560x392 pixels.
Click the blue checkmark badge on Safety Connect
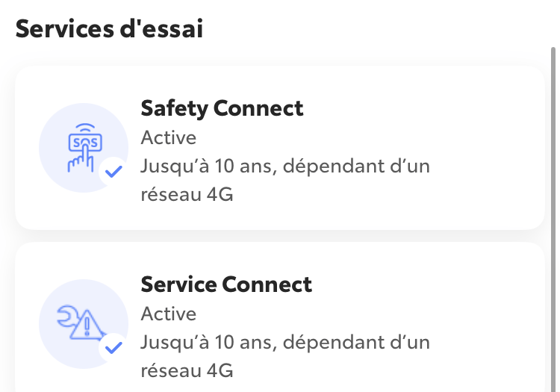pos(113,171)
